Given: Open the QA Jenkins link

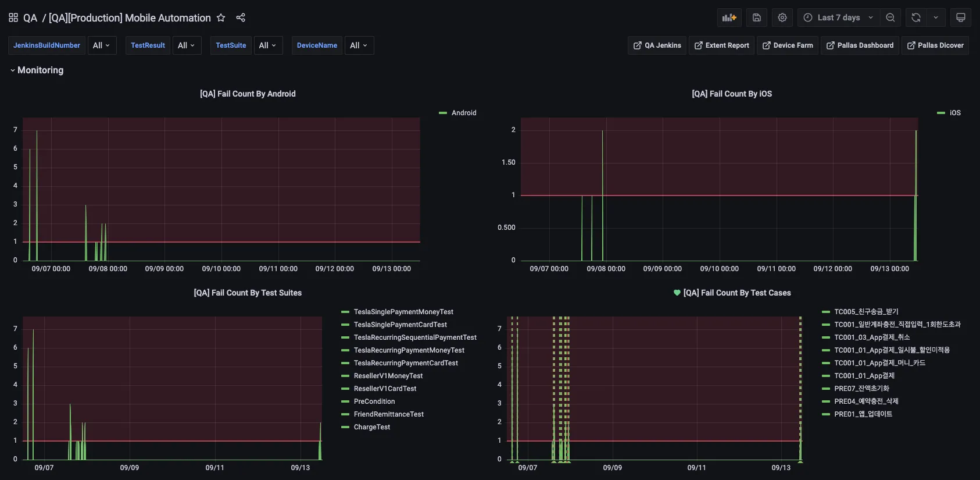Looking at the screenshot, I should 657,45.
